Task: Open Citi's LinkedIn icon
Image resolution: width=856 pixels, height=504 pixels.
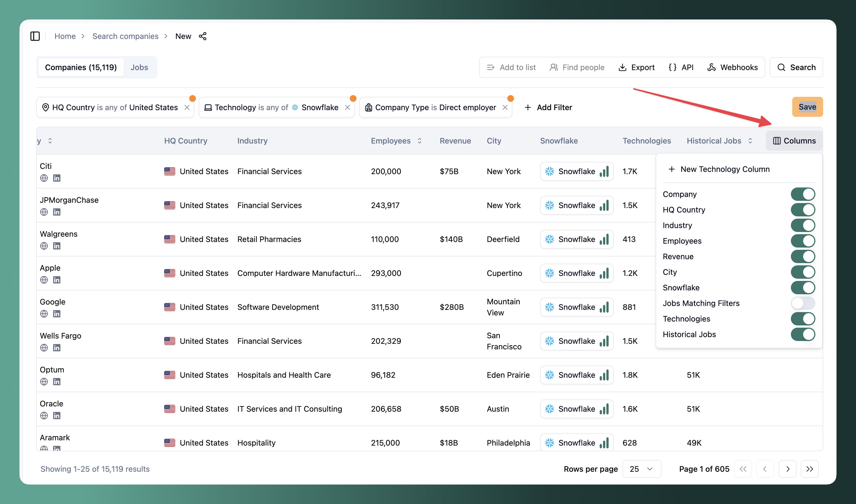Action: 57,178
